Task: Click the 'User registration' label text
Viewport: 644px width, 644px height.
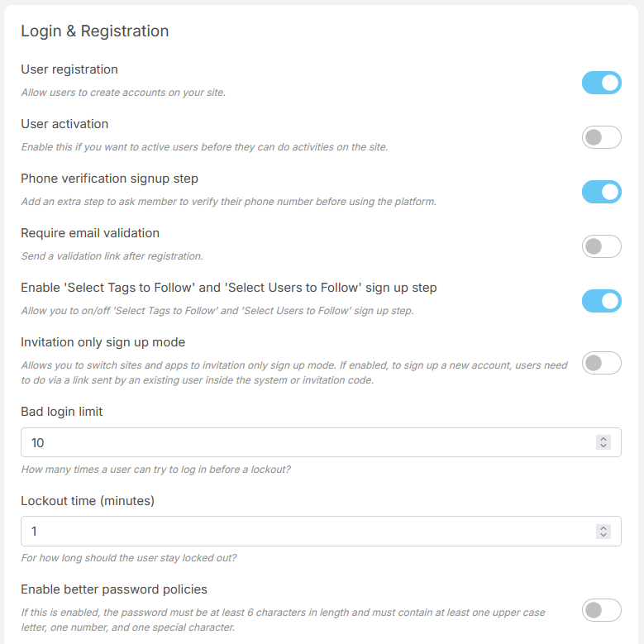Action: [x=69, y=69]
